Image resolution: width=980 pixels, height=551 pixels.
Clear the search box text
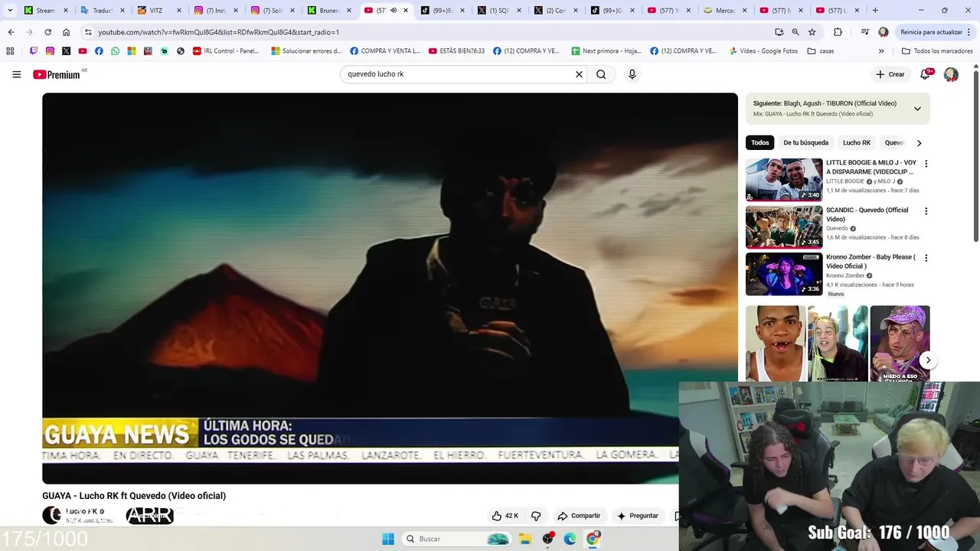(x=579, y=74)
